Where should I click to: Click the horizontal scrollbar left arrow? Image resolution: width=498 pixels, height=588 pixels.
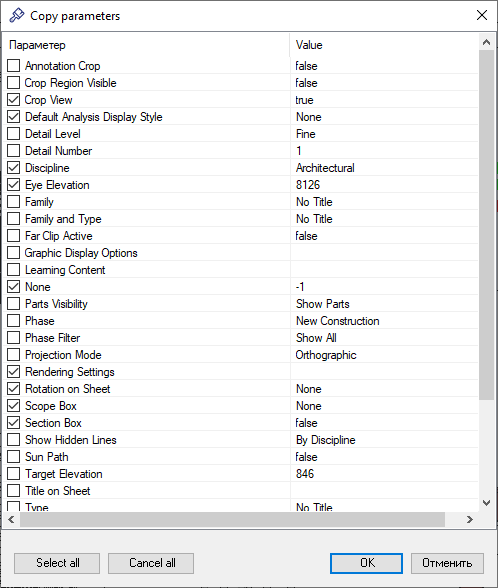(11, 519)
